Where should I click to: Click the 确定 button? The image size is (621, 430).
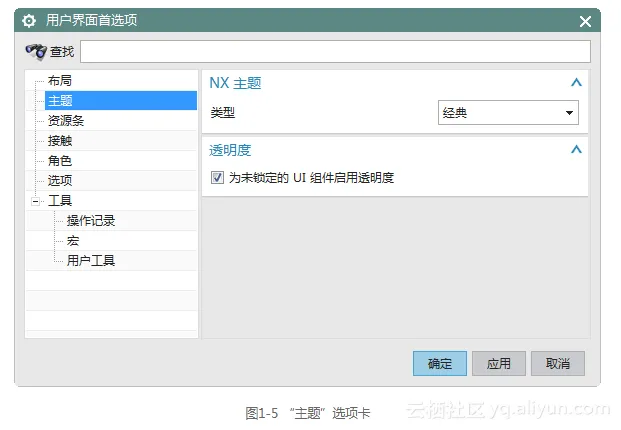point(440,363)
